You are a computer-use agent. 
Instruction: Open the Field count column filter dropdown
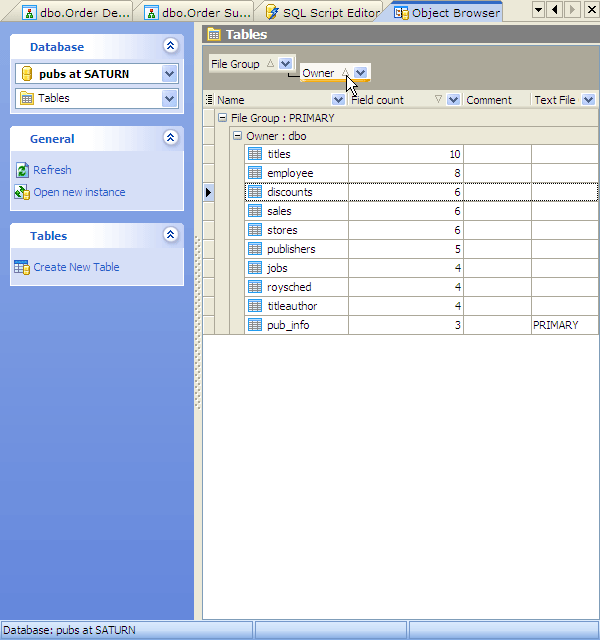pos(453,100)
